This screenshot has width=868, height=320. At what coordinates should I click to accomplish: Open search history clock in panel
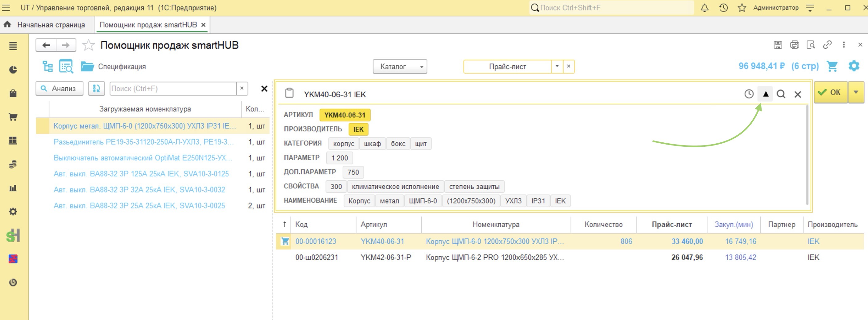click(x=749, y=94)
